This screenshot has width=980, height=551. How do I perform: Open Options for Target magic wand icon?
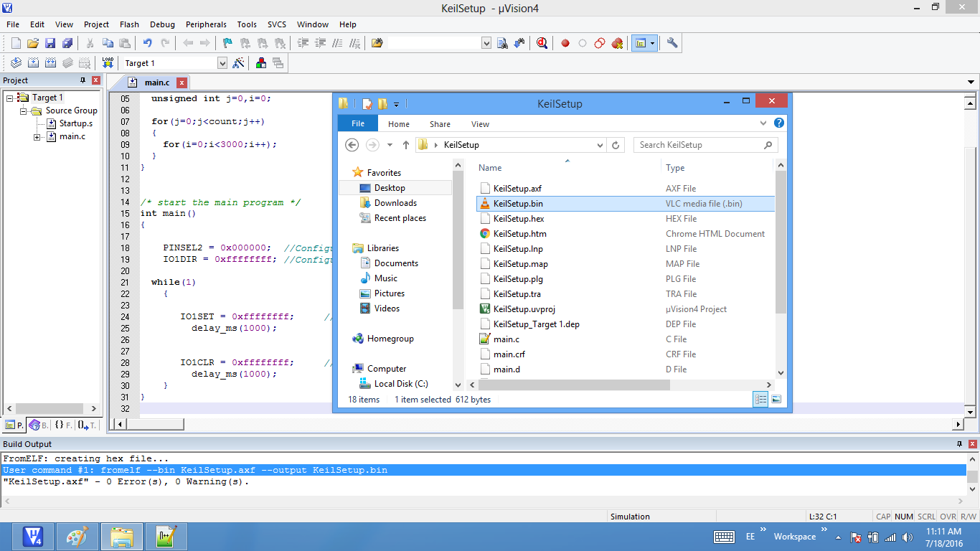[239, 63]
